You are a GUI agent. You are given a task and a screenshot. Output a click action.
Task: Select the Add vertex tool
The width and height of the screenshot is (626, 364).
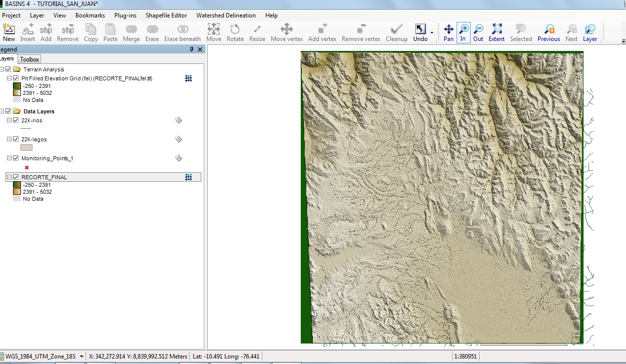pos(323,29)
